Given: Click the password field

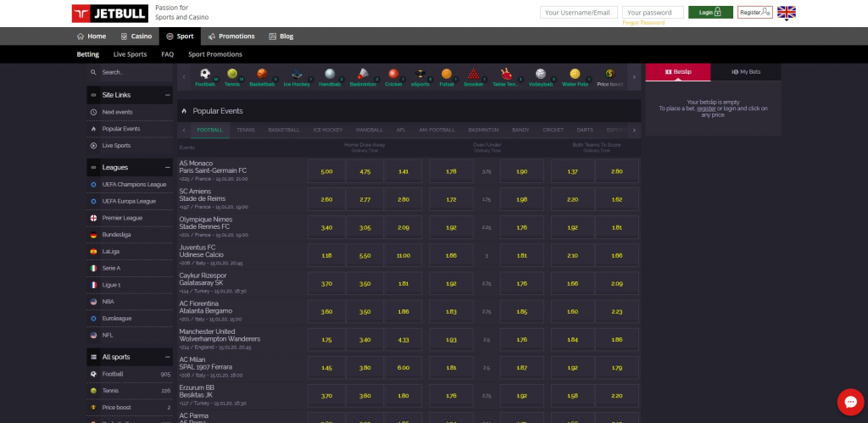Looking at the screenshot, I should 653,12.
